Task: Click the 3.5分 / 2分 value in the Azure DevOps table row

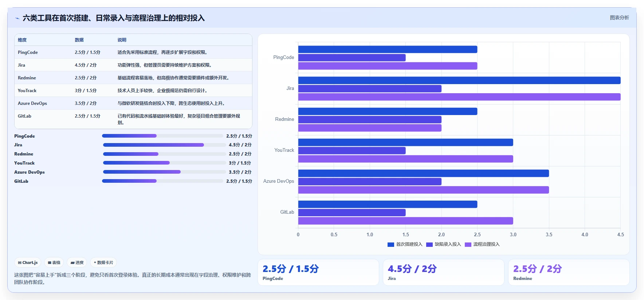Action: (86, 103)
